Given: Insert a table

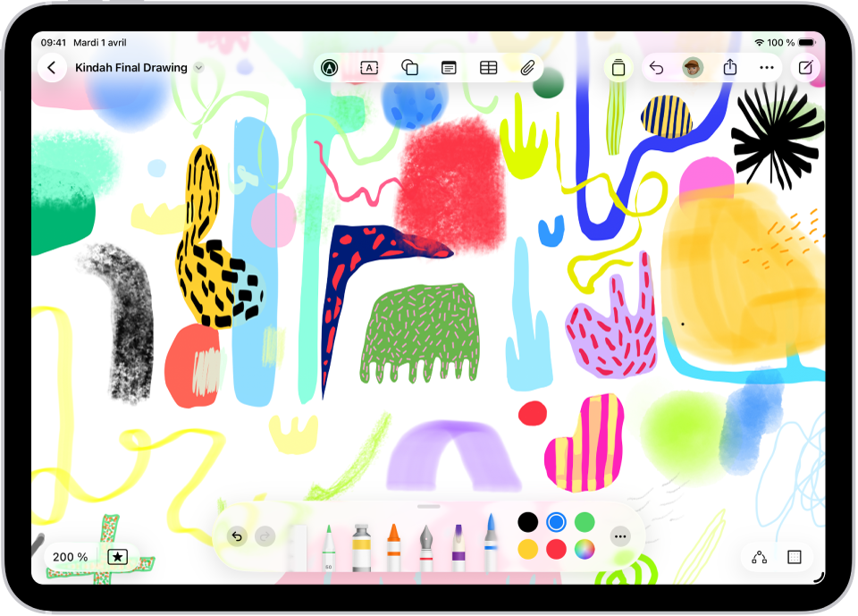Looking at the screenshot, I should point(488,67).
